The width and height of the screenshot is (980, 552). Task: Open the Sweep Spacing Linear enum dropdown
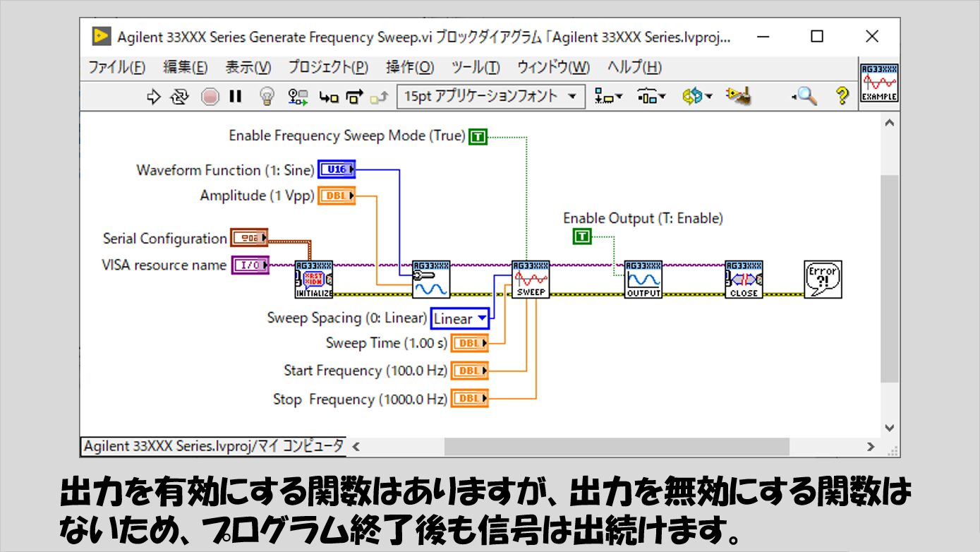460,318
